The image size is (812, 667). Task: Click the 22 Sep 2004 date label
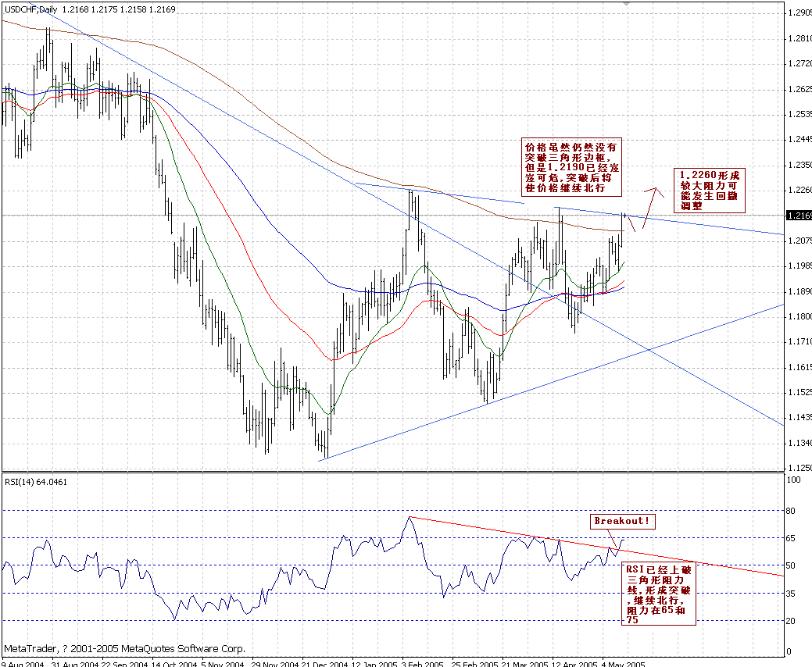pyautogui.click(x=124, y=663)
